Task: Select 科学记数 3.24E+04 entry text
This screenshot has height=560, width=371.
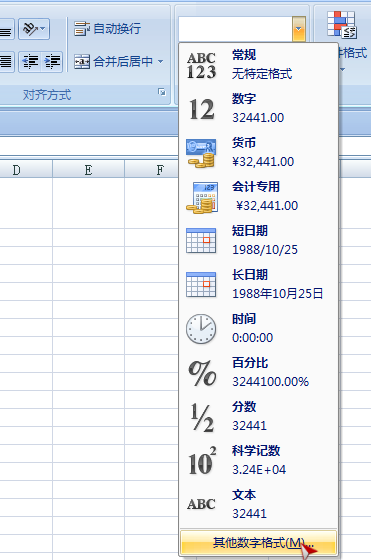Action: point(259,460)
